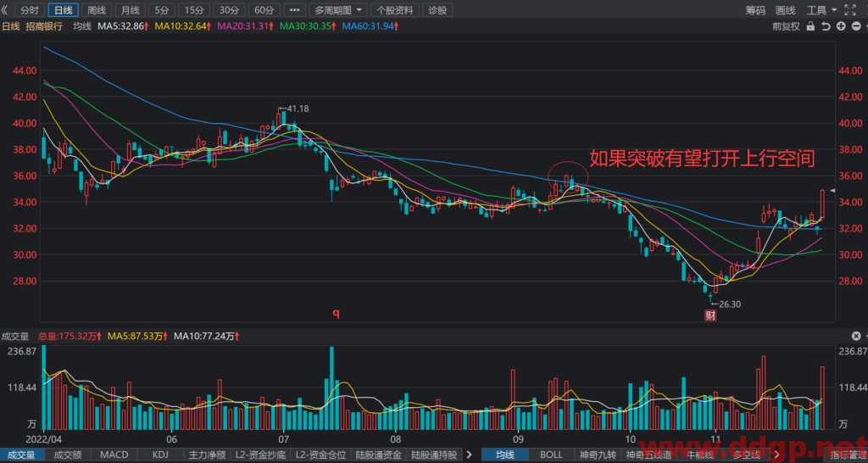
Task: Select the 均线 main-chart indicator tab
Action: pyautogui.click(x=504, y=455)
